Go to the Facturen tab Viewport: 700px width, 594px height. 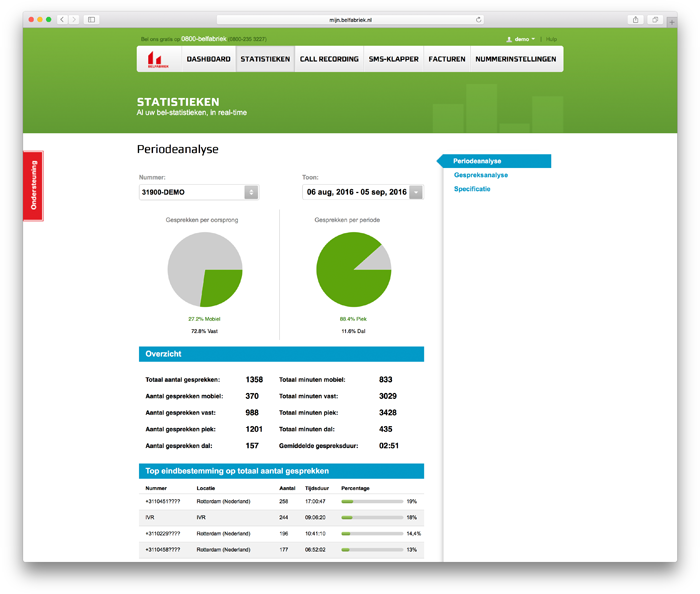pyautogui.click(x=447, y=59)
